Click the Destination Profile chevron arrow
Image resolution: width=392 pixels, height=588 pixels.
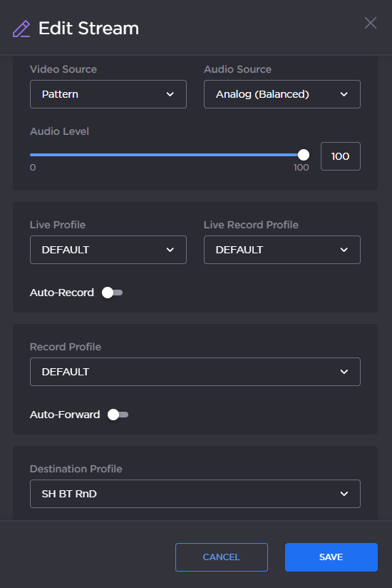click(x=344, y=494)
